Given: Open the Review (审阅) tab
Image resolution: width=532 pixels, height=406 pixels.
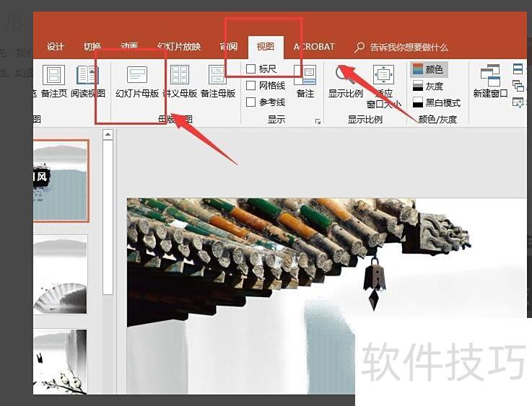Looking at the screenshot, I should click(x=228, y=46).
